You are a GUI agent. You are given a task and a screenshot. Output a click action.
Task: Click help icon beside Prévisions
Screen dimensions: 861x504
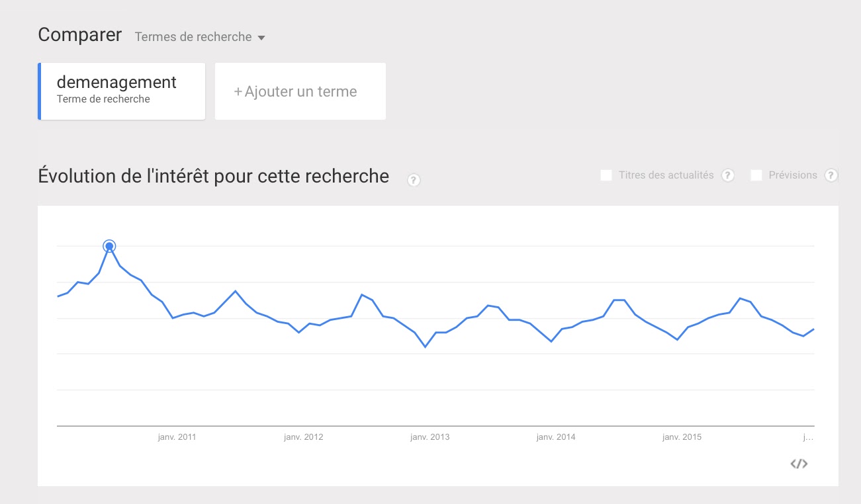pos(831,175)
